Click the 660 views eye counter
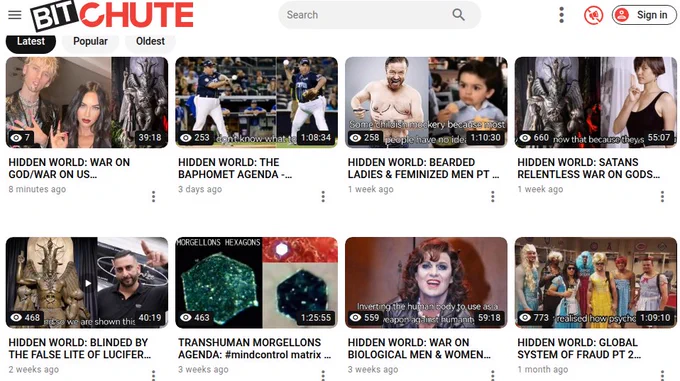 pyautogui.click(x=534, y=138)
